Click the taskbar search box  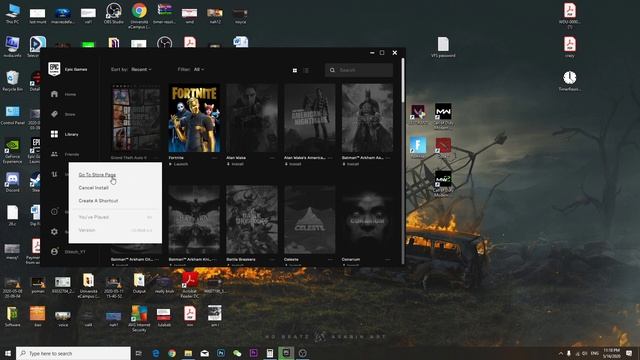point(73,353)
